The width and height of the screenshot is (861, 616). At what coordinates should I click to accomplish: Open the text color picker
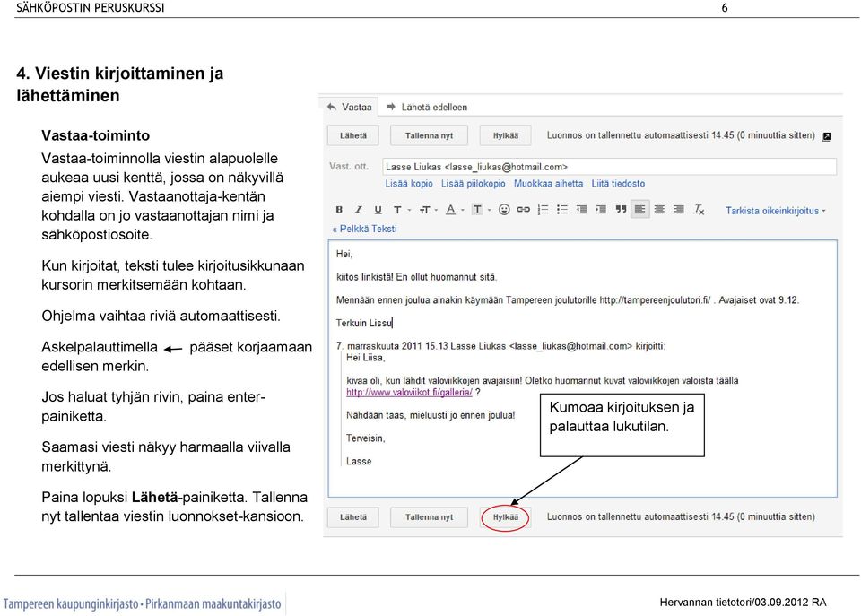click(454, 210)
